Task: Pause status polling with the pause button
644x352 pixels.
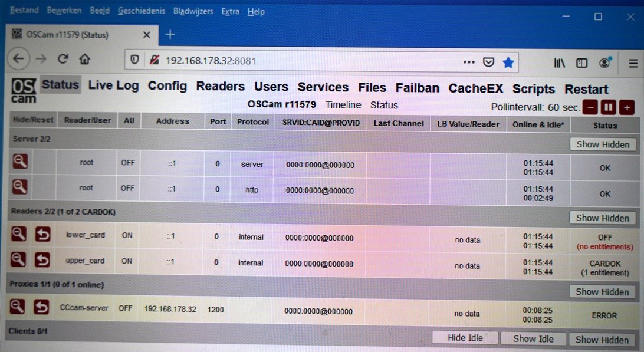Action: 608,108
